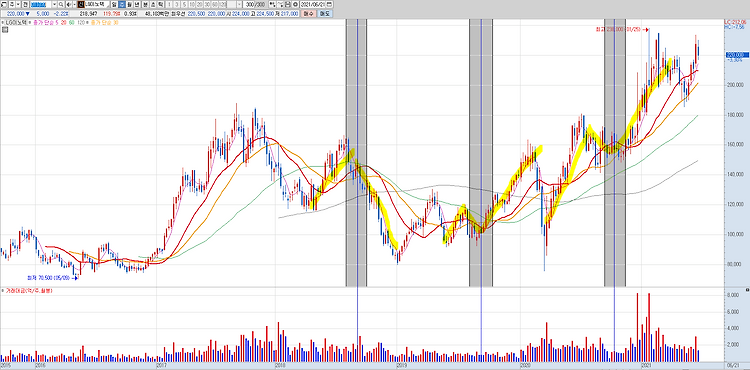Switch chart to daily (일) period
The width and height of the screenshot is (750, 370).
[x=114, y=4]
